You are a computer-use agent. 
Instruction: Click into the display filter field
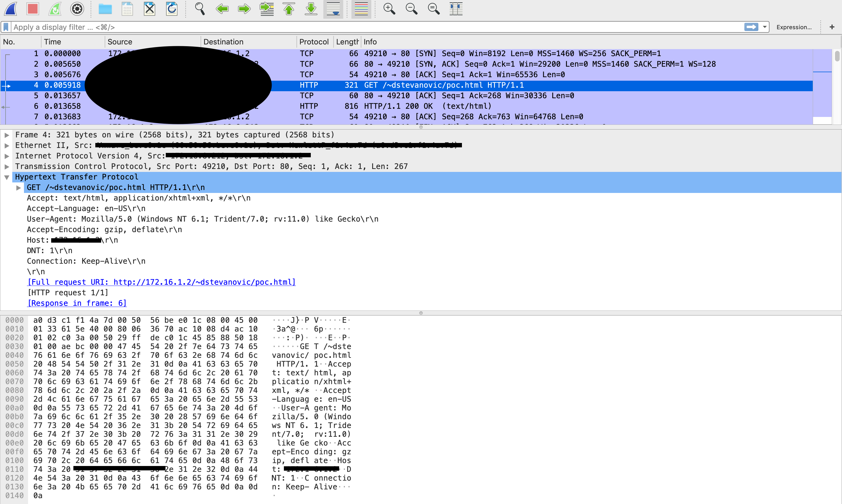(374, 27)
